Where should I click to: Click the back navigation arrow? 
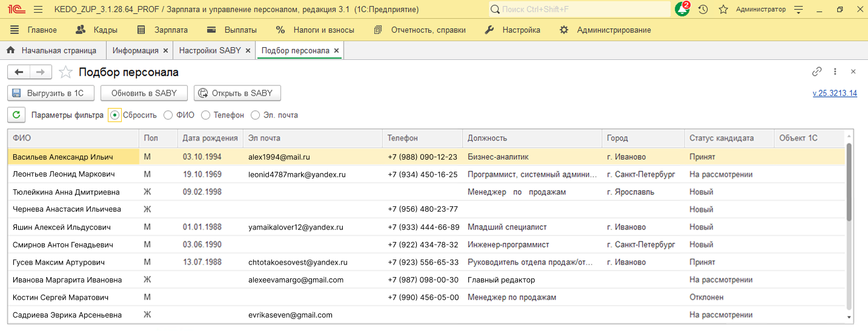[19, 73]
